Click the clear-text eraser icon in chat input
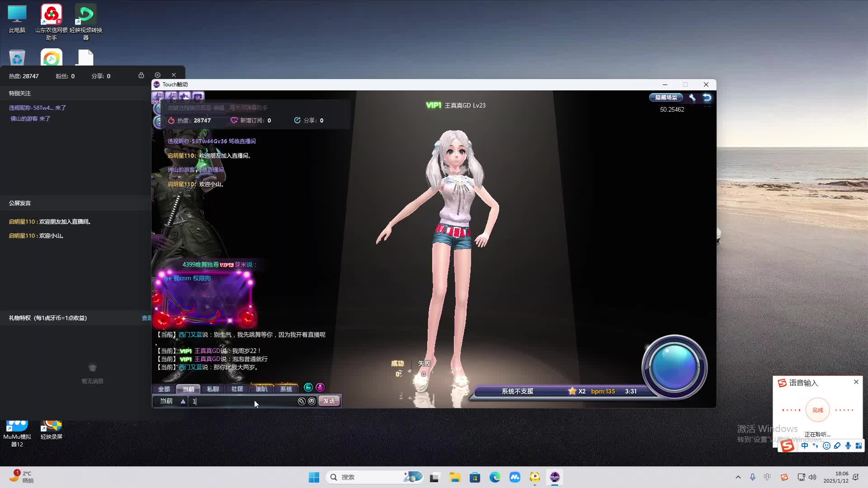This screenshot has height=488, width=868. (302, 401)
